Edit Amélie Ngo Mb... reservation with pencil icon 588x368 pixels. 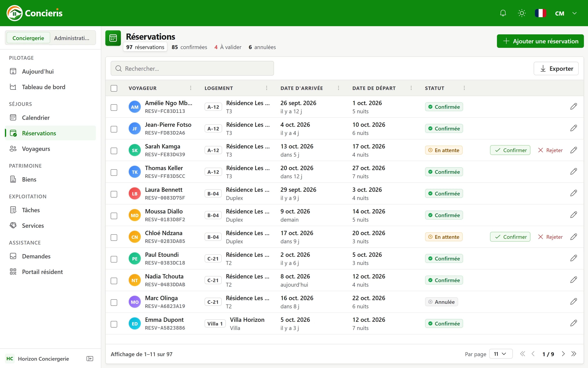(574, 107)
